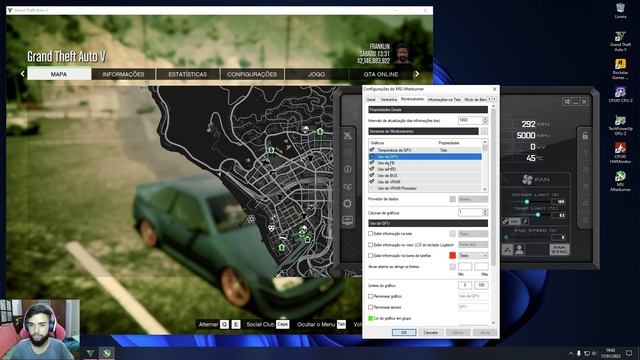Click the FAN tab in Afterburner
This screenshot has height=360, width=640.
536,179
